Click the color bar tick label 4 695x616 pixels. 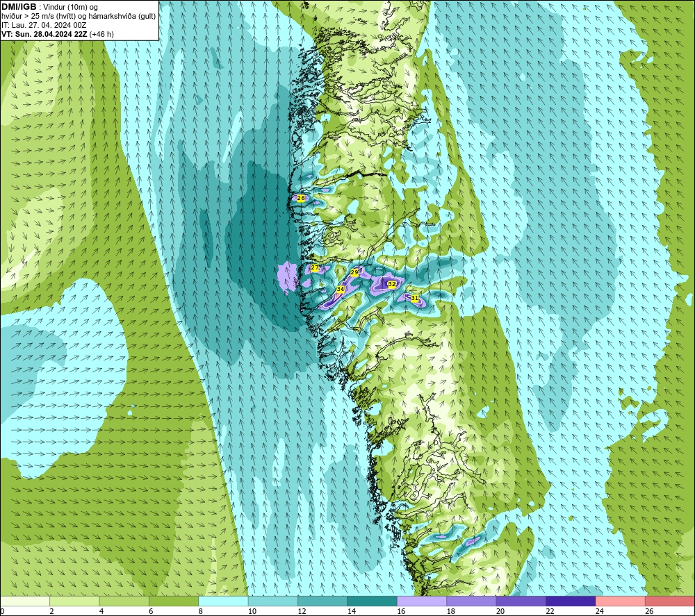point(101,611)
